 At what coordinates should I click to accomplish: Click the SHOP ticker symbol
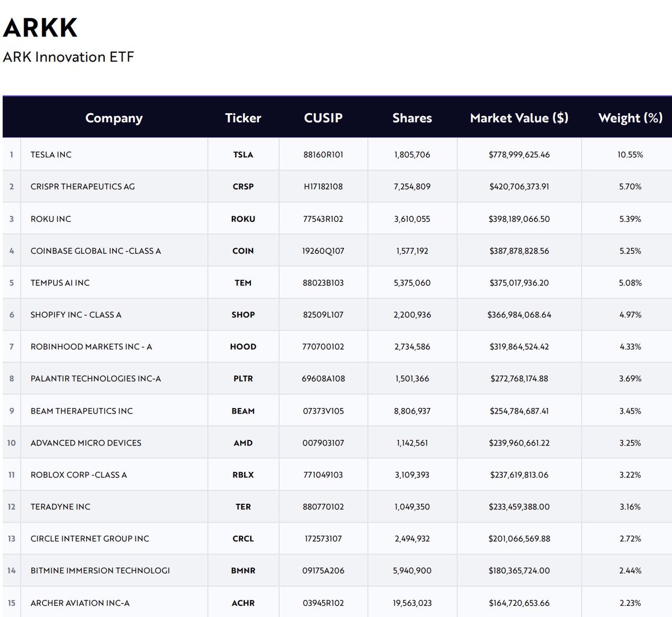(x=243, y=315)
